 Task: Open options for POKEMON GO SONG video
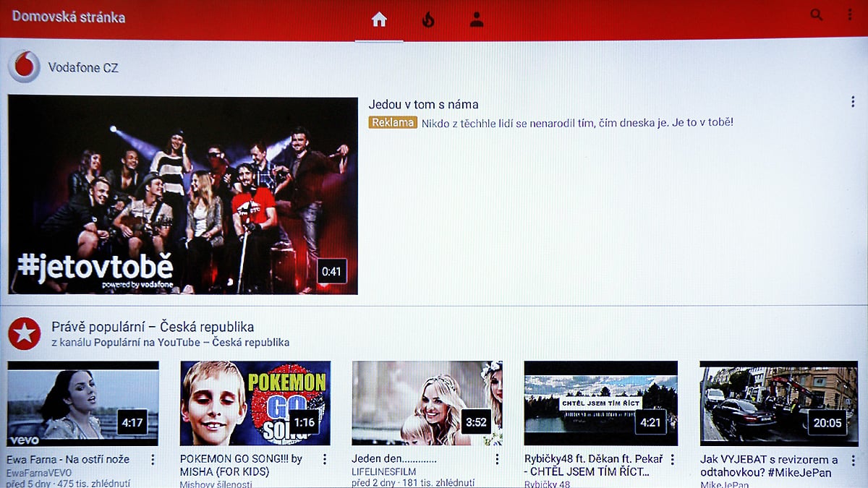click(x=325, y=460)
